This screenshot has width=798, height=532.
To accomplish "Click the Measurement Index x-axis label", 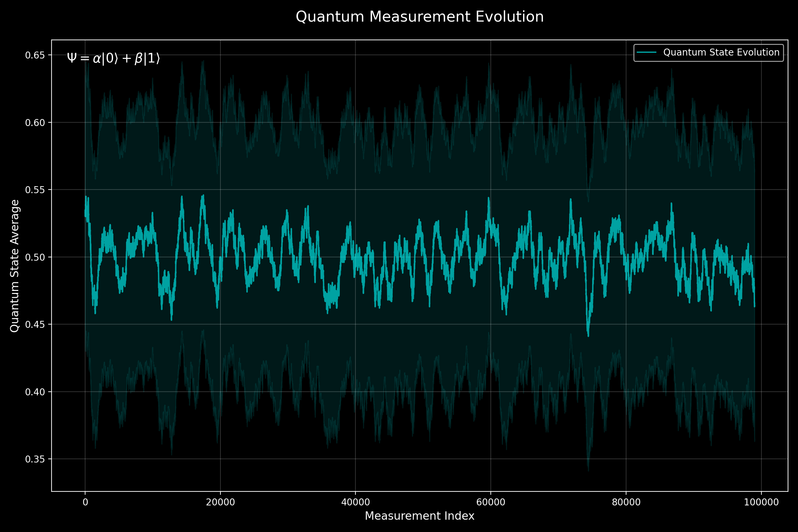I will pyautogui.click(x=419, y=516).
